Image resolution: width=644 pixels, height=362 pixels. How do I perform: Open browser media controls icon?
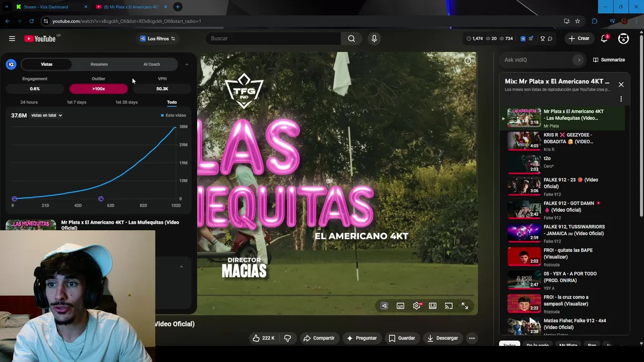(x=612, y=21)
